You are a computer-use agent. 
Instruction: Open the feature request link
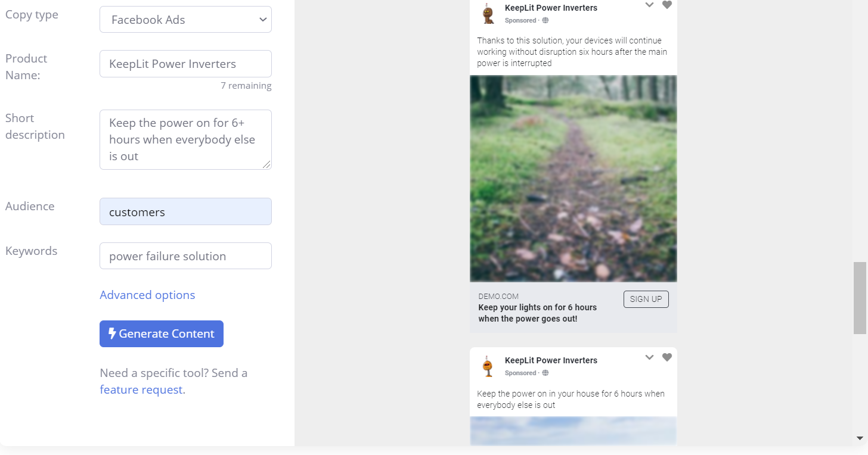tap(142, 389)
